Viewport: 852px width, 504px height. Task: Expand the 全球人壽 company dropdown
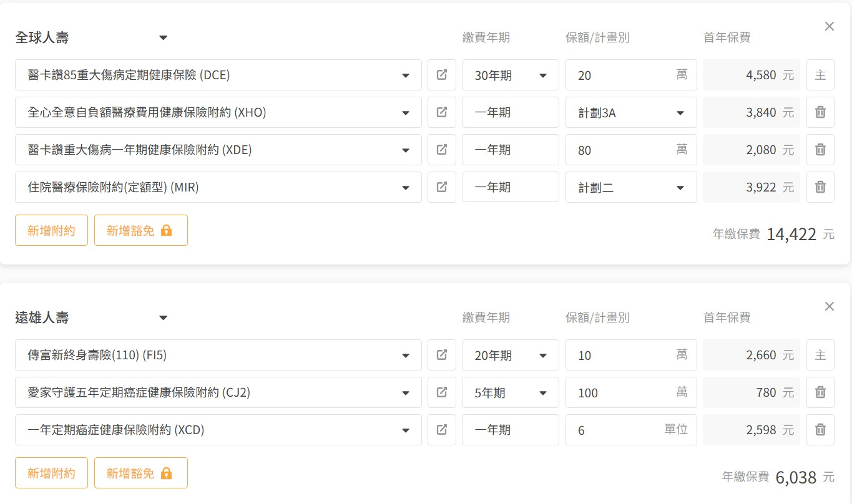tap(164, 38)
